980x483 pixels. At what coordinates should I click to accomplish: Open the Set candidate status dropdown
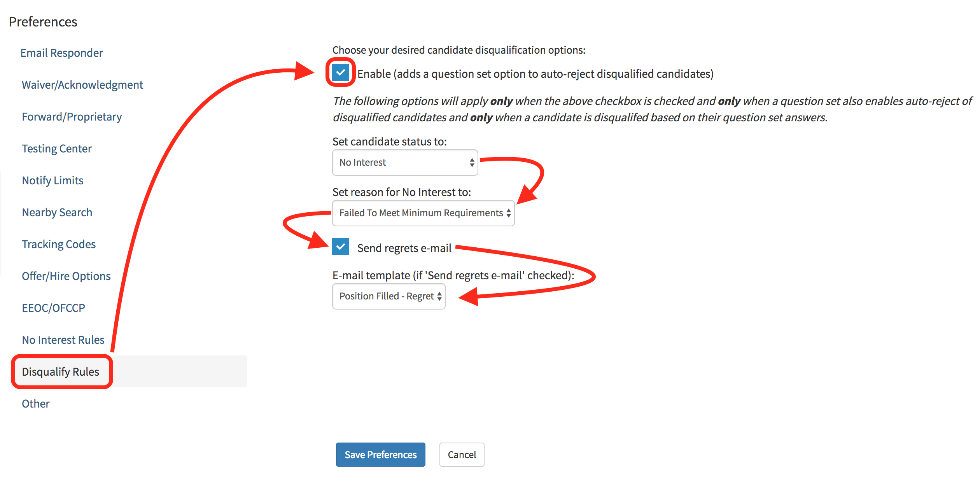404,162
